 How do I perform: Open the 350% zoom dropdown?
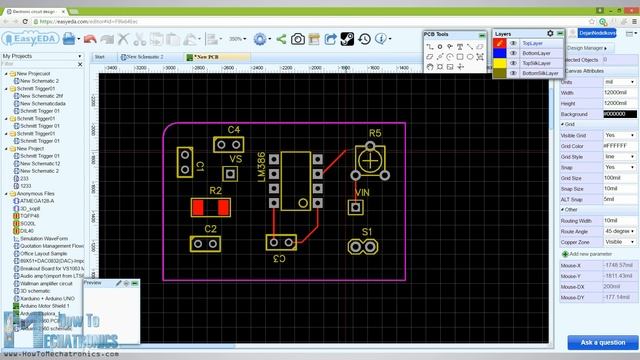tap(238, 39)
